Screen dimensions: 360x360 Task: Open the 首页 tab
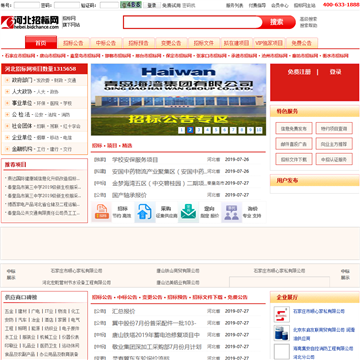coord(41,43)
